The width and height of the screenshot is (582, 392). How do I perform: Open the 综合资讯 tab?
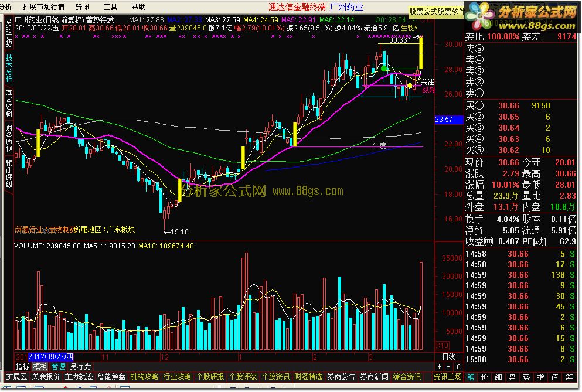coord(407,376)
